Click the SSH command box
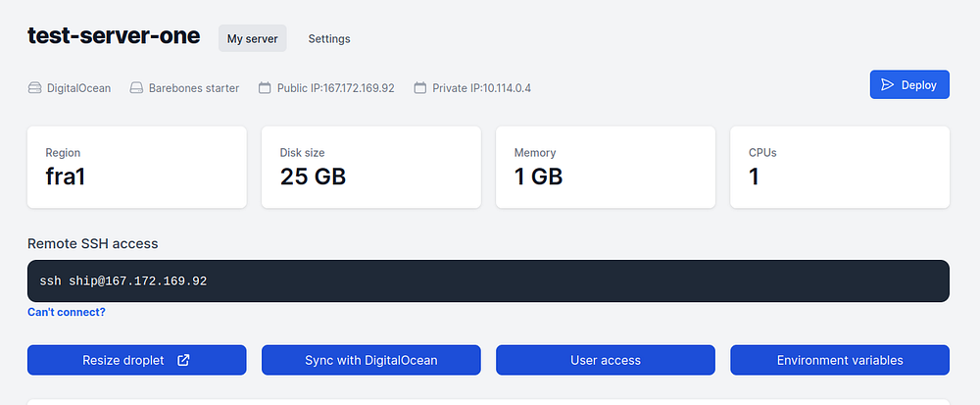Viewport: 980px width, 405px height. pyautogui.click(x=488, y=281)
